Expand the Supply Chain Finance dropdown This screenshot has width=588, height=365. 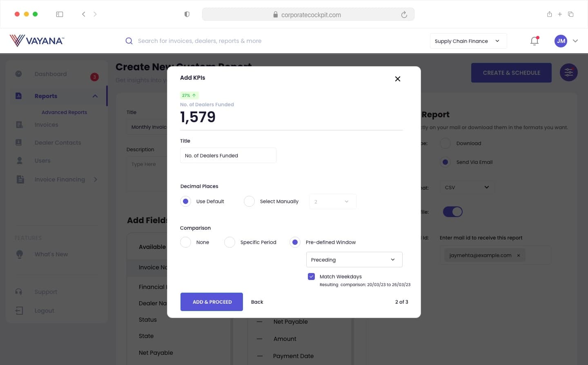click(468, 41)
